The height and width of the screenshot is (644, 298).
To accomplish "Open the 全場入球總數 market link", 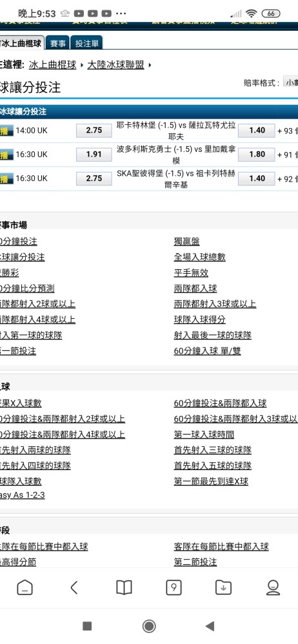I will tap(199, 257).
